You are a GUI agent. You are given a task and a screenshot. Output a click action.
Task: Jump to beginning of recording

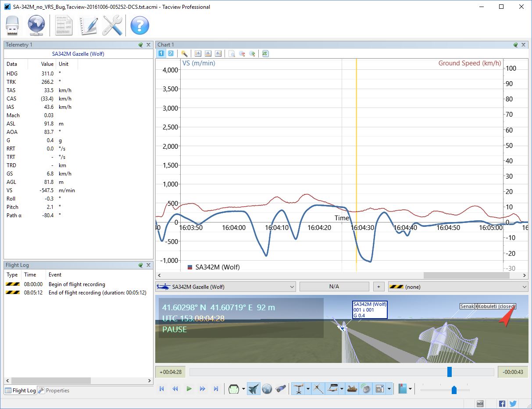pyautogui.click(x=162, y=389)
